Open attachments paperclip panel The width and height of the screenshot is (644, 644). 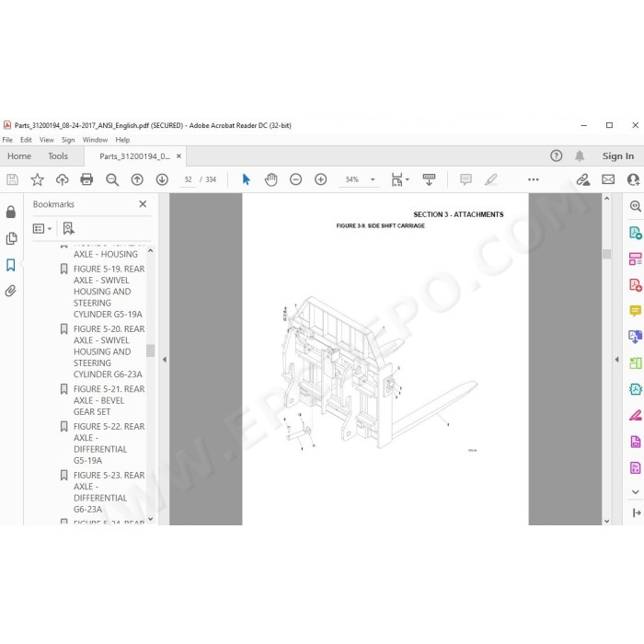[11, 292]
